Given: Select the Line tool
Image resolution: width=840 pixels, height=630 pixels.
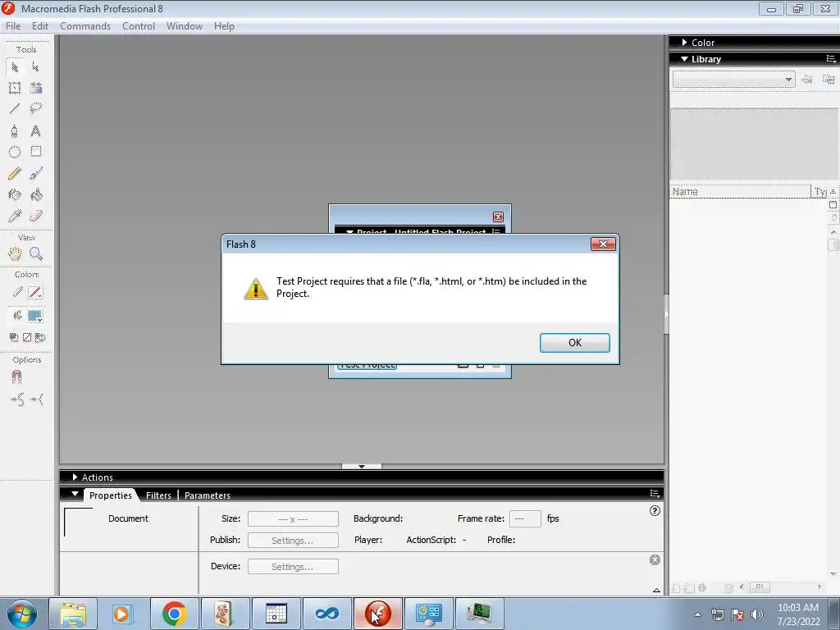Looking at the screenshot, I should 15,109.
